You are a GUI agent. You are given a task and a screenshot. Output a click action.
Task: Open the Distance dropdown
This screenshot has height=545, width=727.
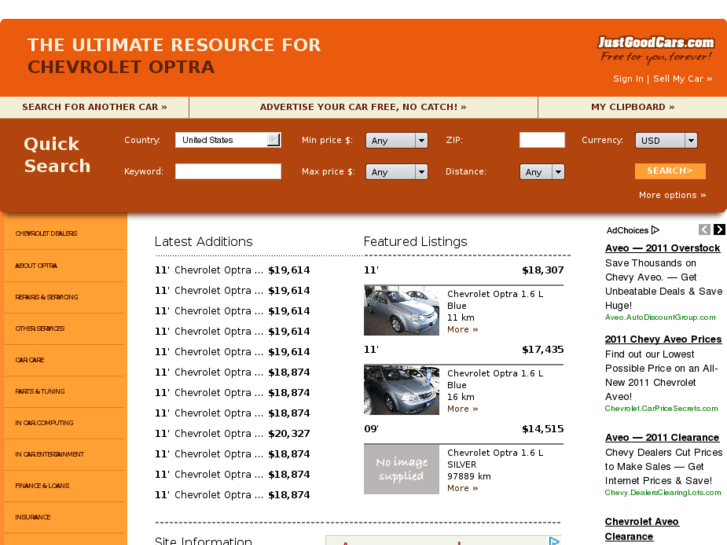[542, 172]
